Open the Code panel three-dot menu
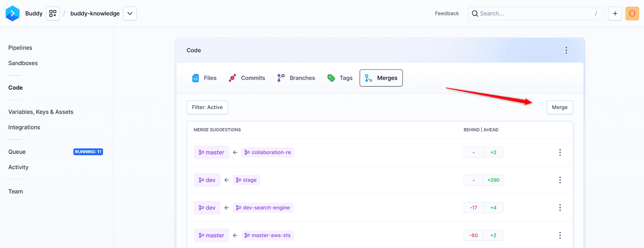This screenshot has height=248, width=644. click(566, 50)
